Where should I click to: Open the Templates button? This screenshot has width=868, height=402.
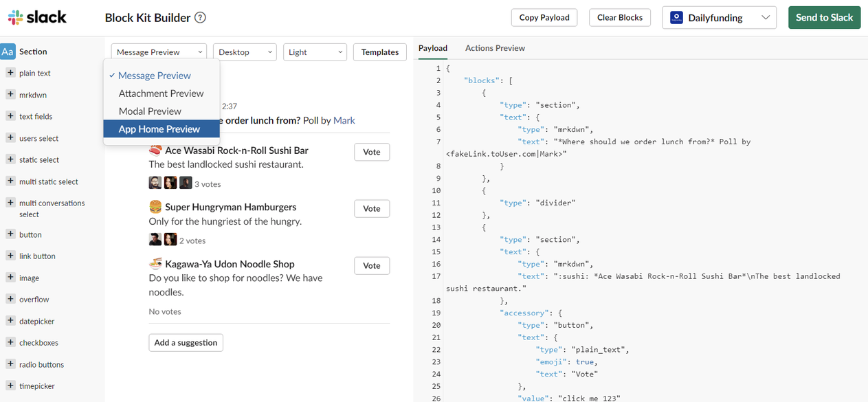[x=380, y=52]
